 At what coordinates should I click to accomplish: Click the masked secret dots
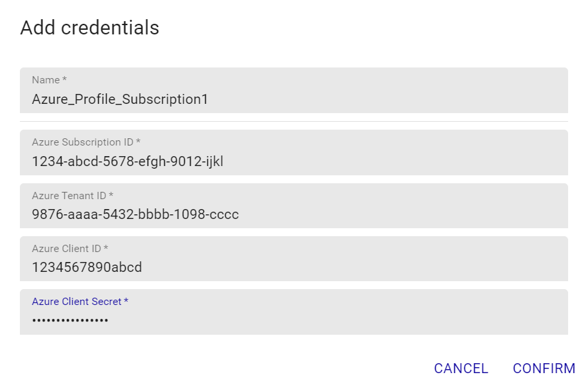(x=70, y=320)
